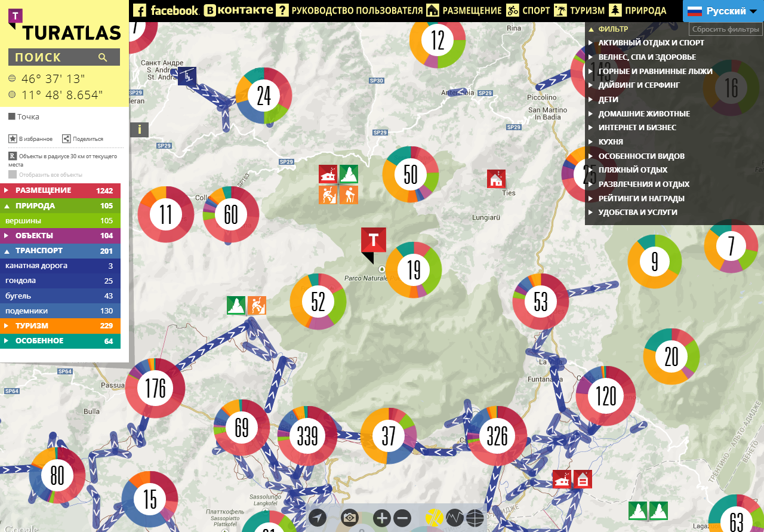This screenshot has height=532, width=764.
Task: Toggle the Точка checkbox
Action: click(11, 116)
